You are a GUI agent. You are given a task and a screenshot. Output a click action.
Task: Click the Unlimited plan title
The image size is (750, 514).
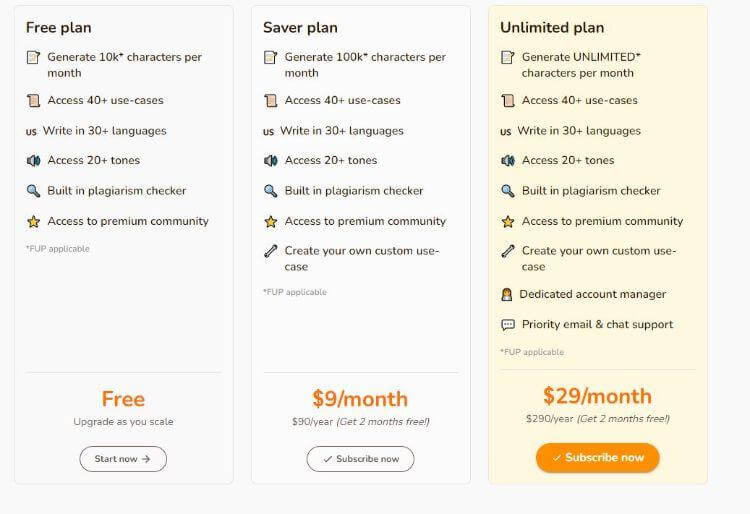pyautogui.click(x=552, y=27)
